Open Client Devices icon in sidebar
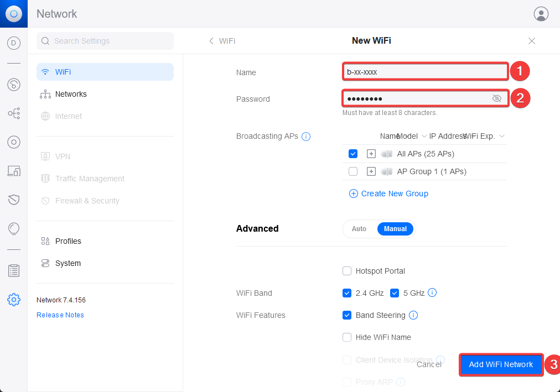 (x=14, y=171)
